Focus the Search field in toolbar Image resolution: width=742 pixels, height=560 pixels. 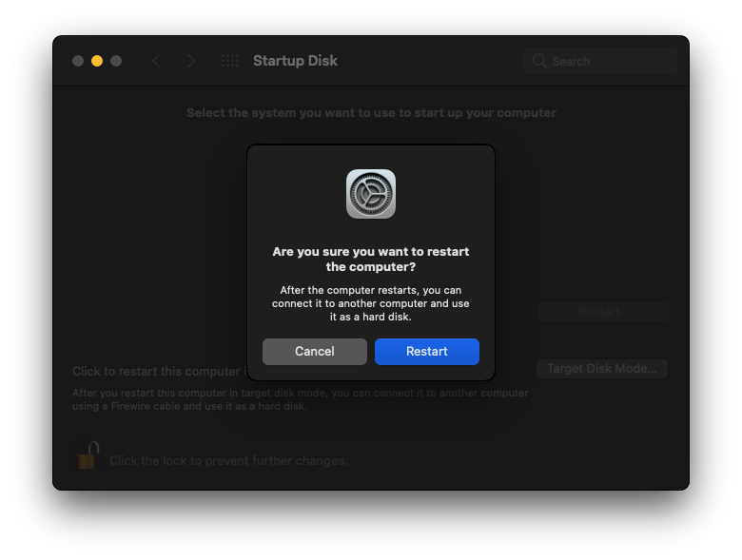[x=600, y=61]
